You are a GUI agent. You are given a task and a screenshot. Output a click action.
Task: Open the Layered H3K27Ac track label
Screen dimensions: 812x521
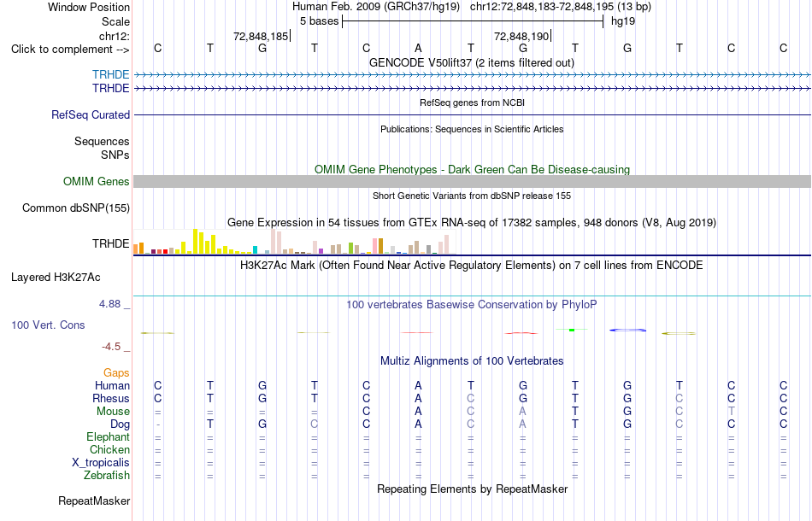(x=56, y=278)
